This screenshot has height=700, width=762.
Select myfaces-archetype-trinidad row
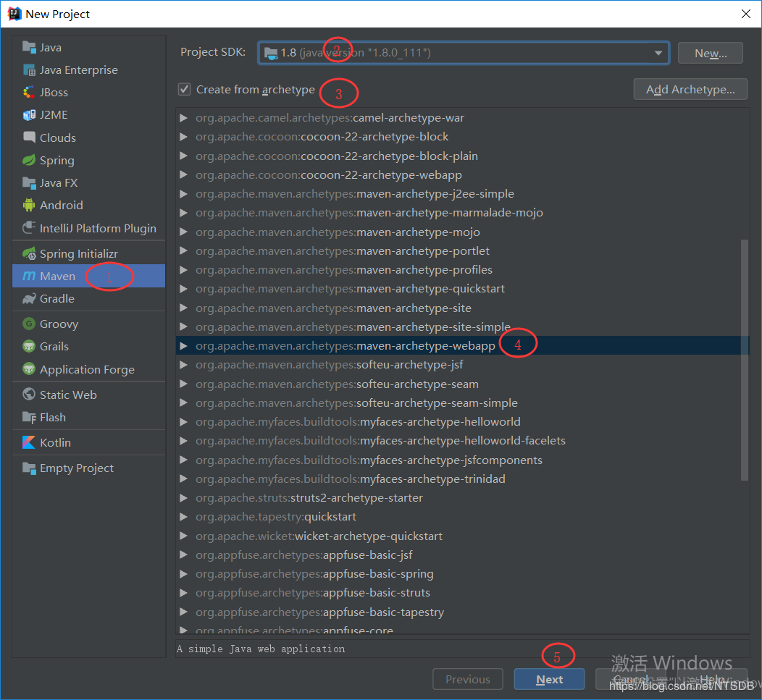[x=462, y=479]
